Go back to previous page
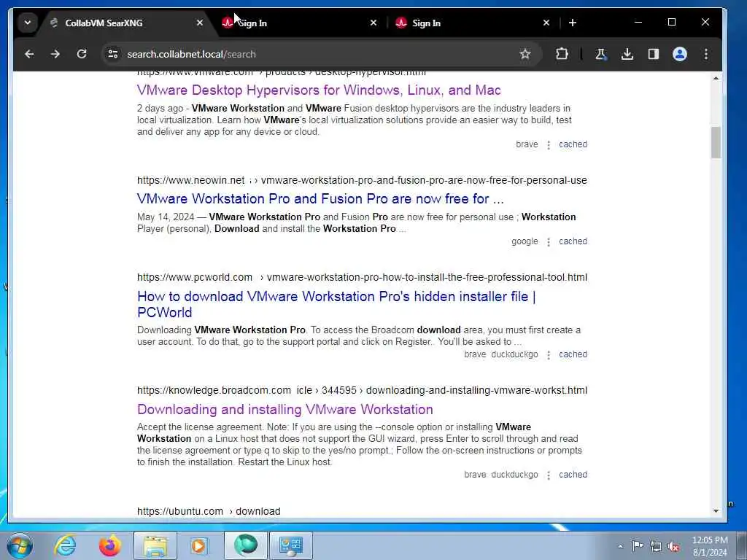This screenshot has width=747, height=560. [29, 54]
